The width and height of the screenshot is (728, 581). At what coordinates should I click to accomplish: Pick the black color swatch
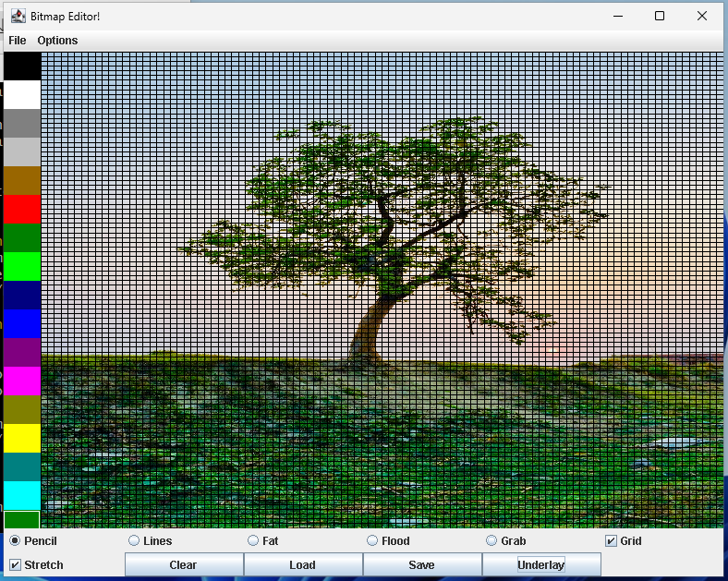point(22,66)
